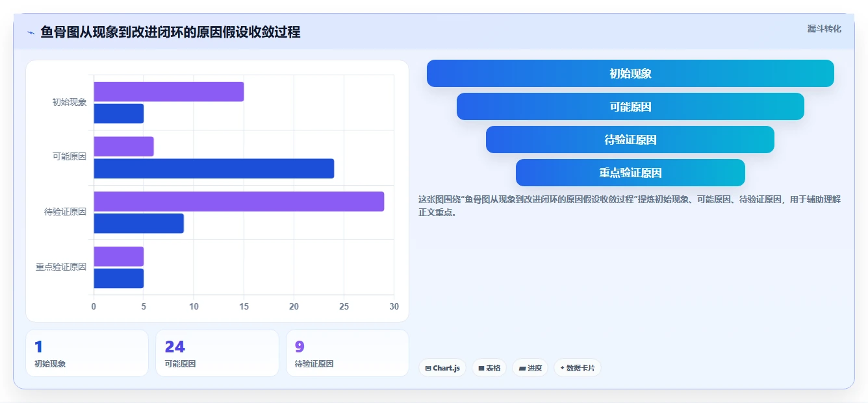Click the 表格 tag chip
Screen dimensions: 868x403
pos(489,368)
